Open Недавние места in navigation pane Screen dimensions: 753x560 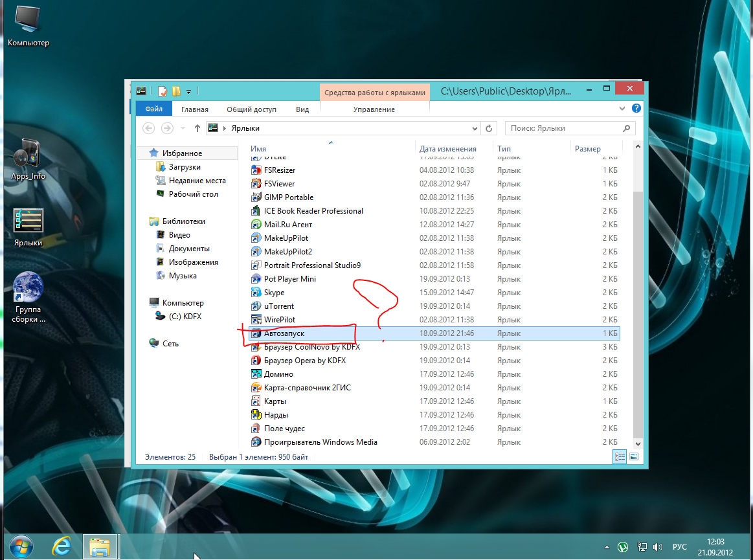coord(197,181)
